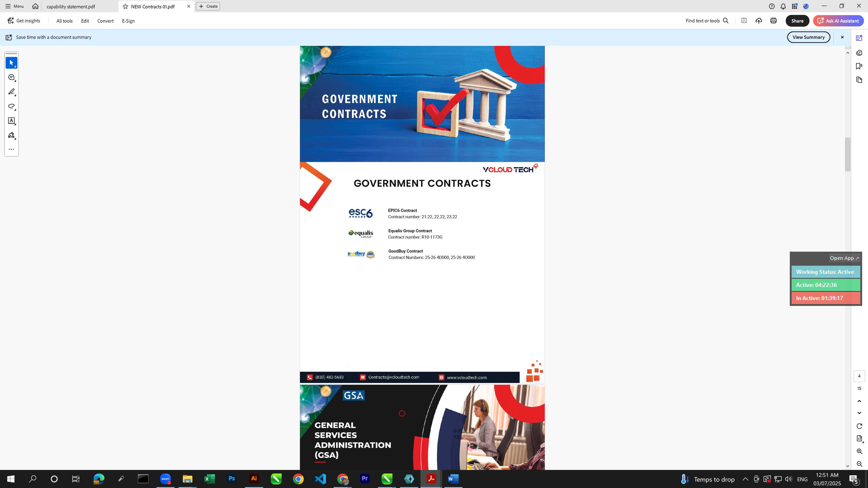Image resolution: width=868 pixels, height=488 pixels.
Task: Click the Create button
Action: 208,6
